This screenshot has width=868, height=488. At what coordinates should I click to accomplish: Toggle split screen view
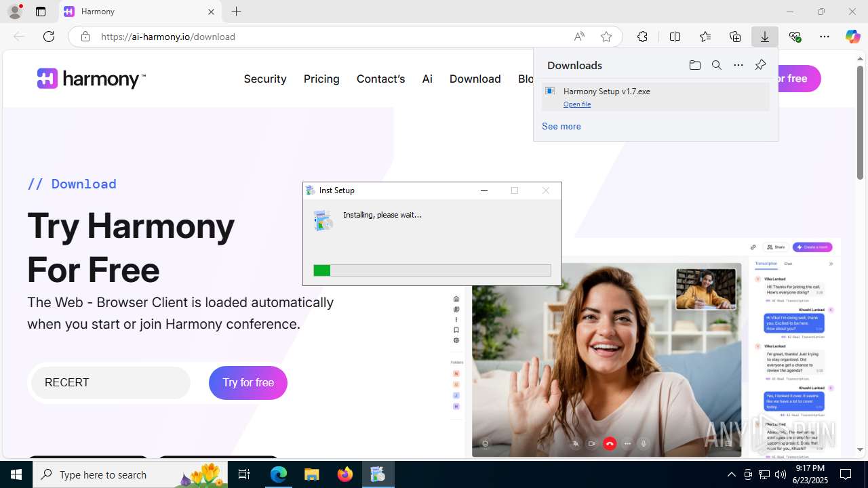tap(675, 37)
